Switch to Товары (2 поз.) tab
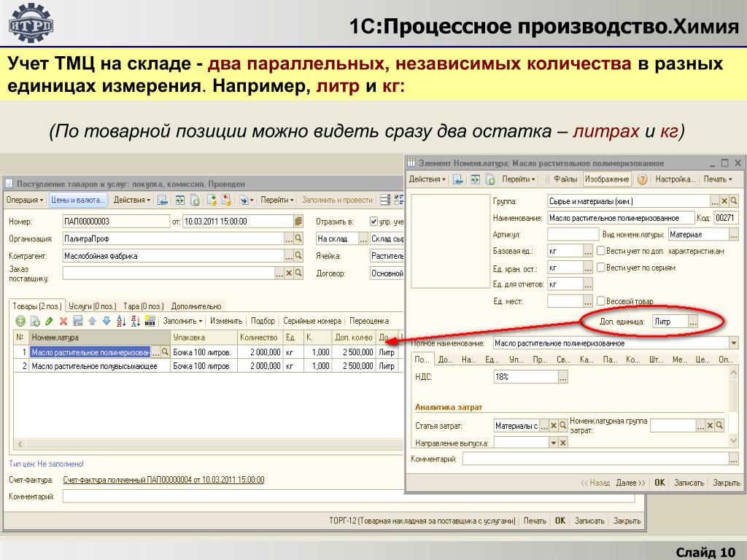This screenshot has height=560, width=747. [36, 306]
